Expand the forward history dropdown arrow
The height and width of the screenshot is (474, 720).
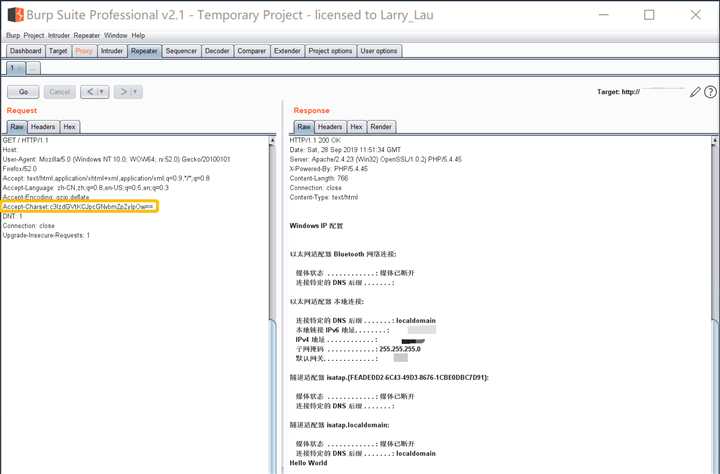point(136,92)
